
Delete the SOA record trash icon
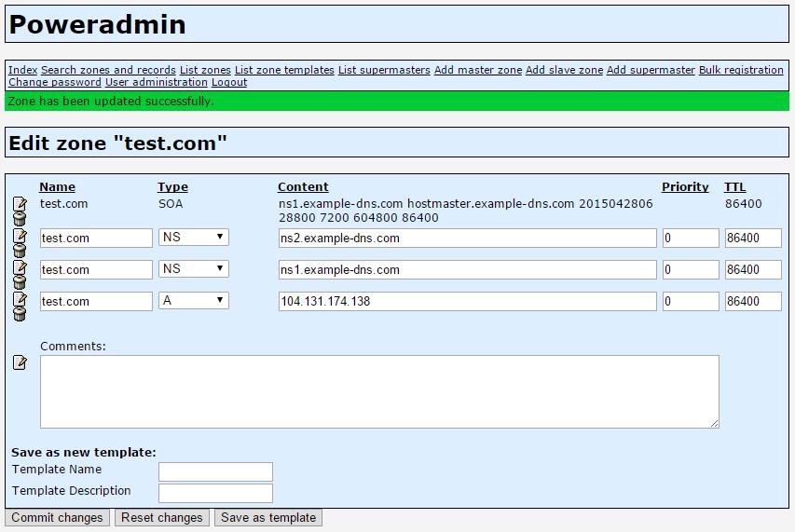(20, 219)
